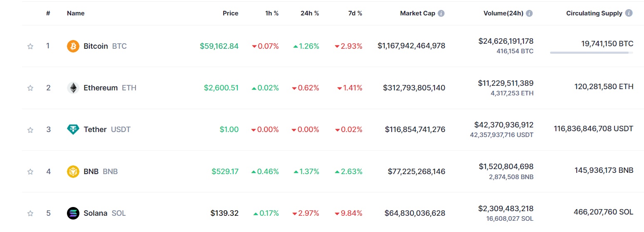Screen dimensions: 644x232
Task: Sort by the 7d % column header
Action: pyautogui.click(x=355, y=13)
